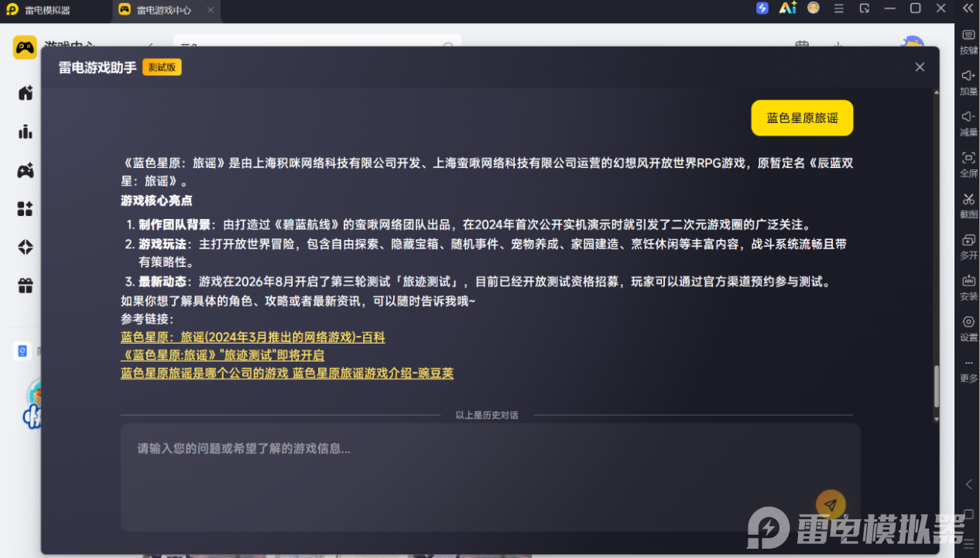Click the four-point star icon in left sidebar
980x558 pixels.
coord(26,248)
